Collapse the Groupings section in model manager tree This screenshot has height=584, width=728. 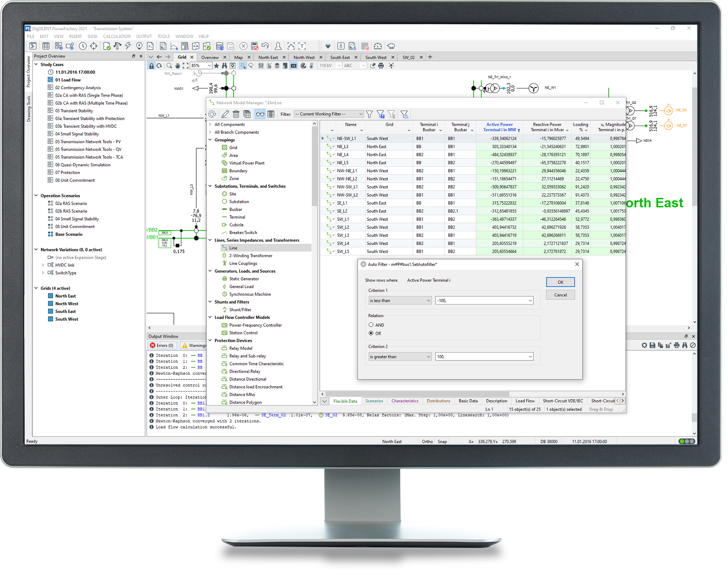click(211, 140)
